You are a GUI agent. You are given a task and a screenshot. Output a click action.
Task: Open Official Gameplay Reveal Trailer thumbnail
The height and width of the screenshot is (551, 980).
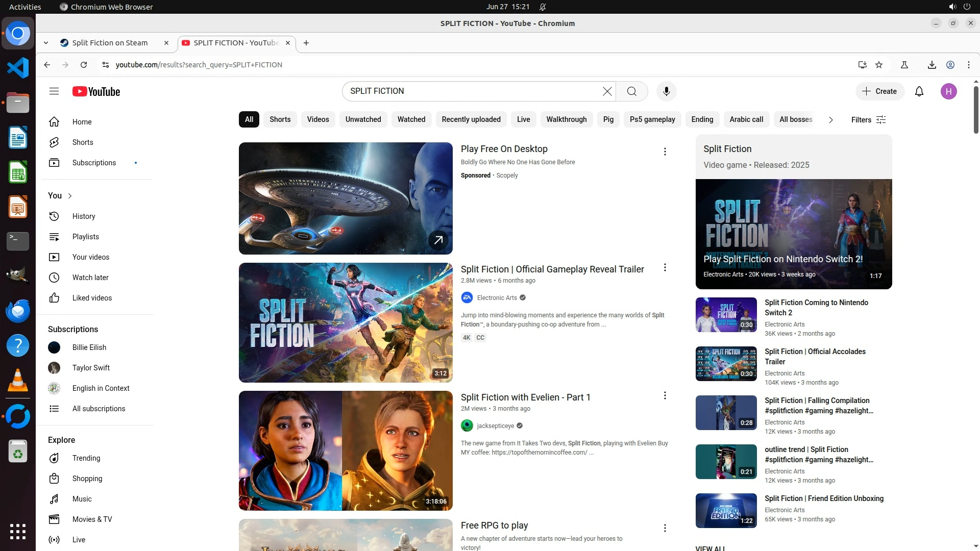346,322
